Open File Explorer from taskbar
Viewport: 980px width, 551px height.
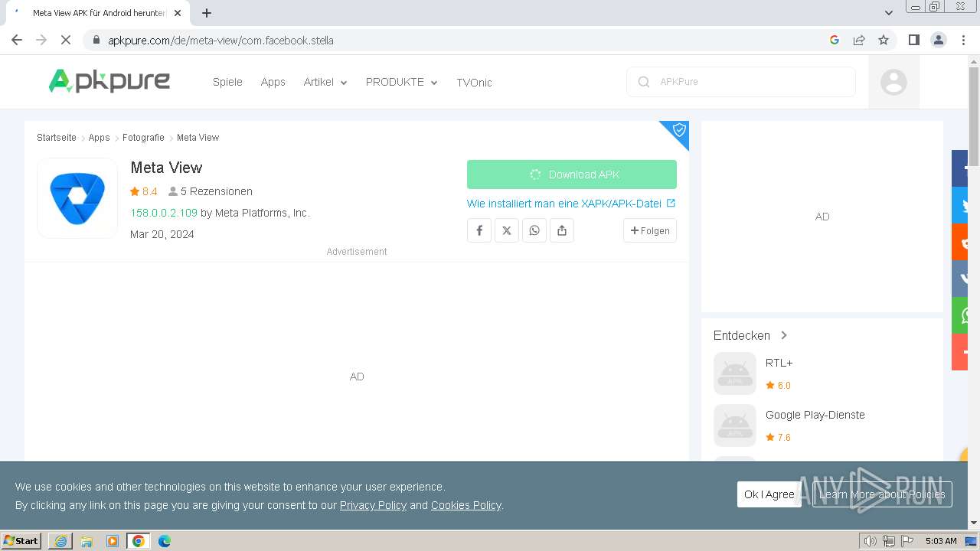click(87, 541)
